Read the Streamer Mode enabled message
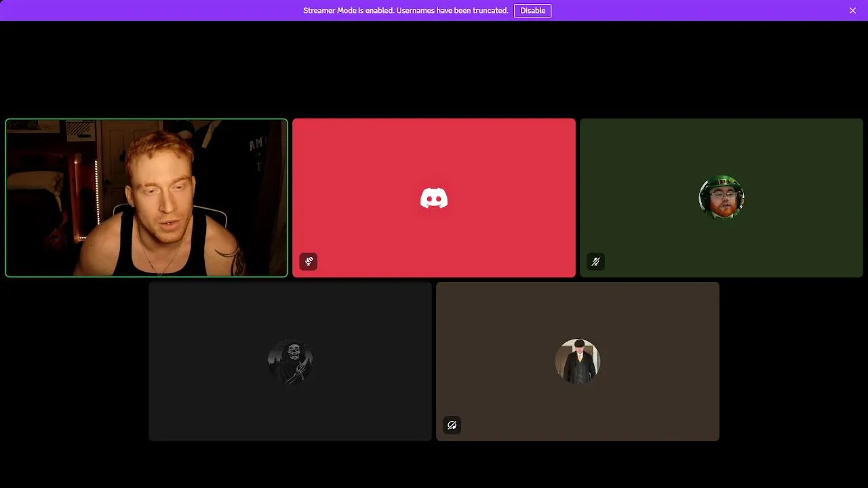 [406, 11]
